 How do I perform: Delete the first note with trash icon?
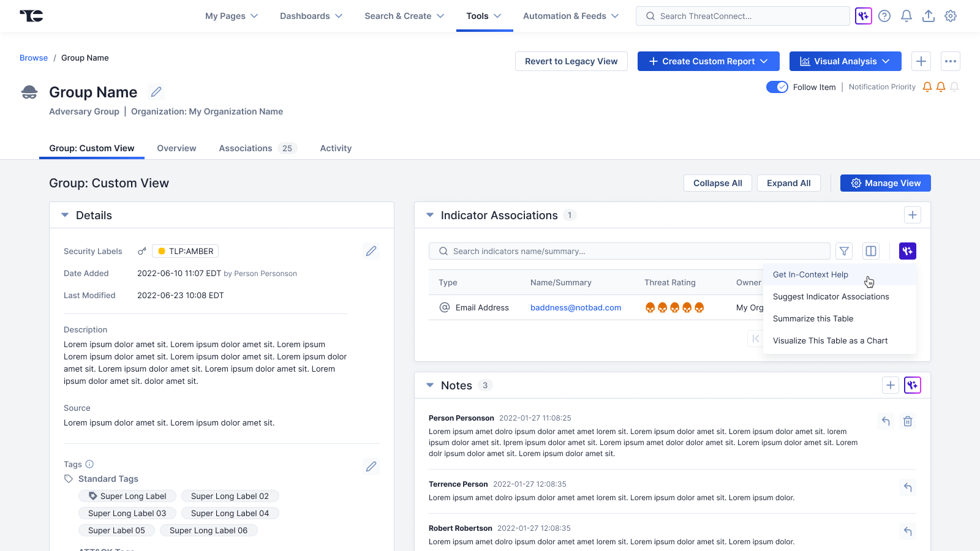click(x=908, y=421)
